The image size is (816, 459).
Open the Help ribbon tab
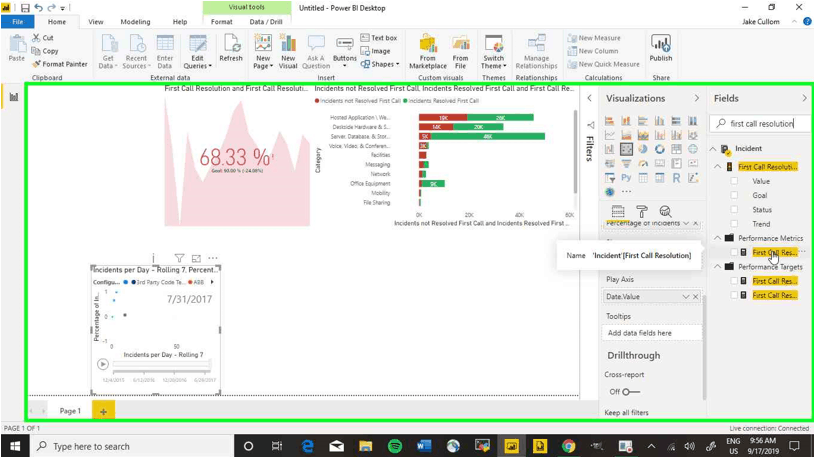point(180,22)
